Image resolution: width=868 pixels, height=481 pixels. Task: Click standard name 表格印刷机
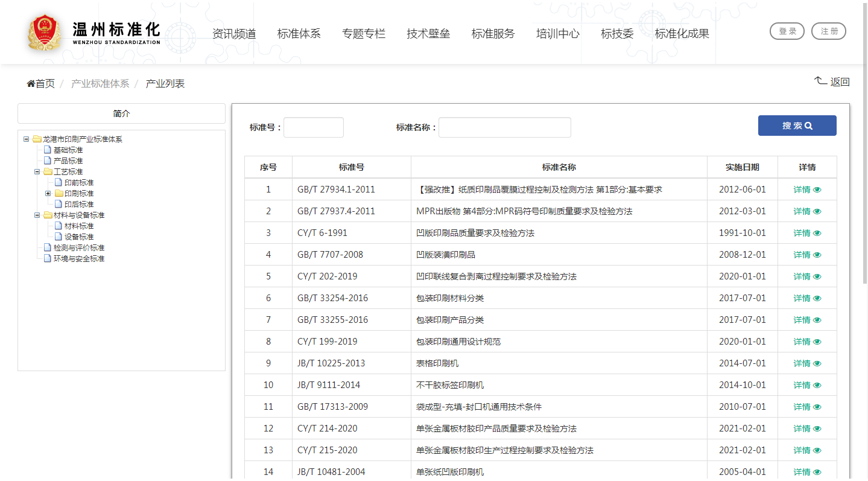(x=437, y=363)
